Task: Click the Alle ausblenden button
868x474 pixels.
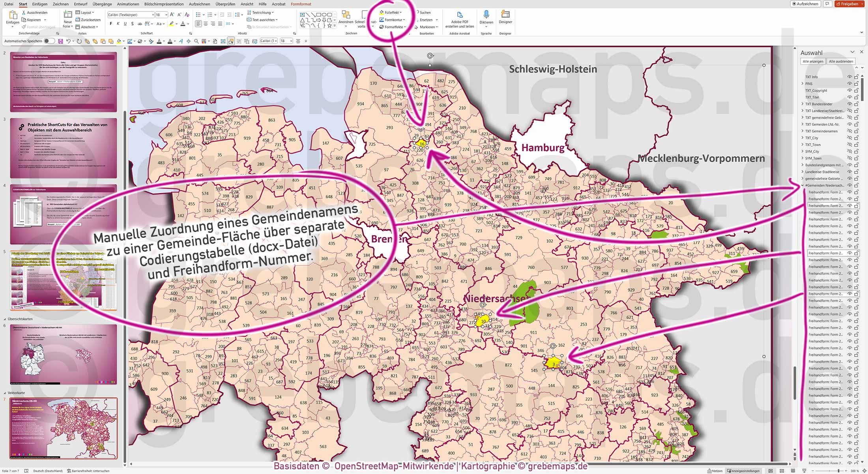Action: [x=841, y=61]
